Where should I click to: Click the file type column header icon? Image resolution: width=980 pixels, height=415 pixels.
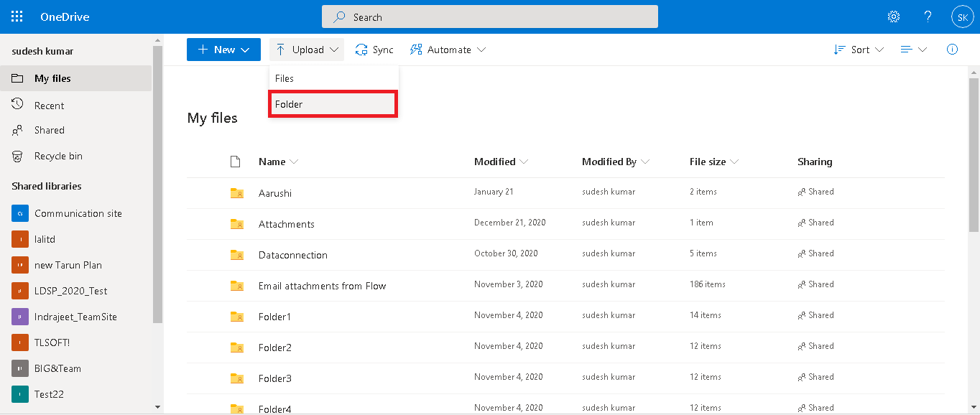235,162
